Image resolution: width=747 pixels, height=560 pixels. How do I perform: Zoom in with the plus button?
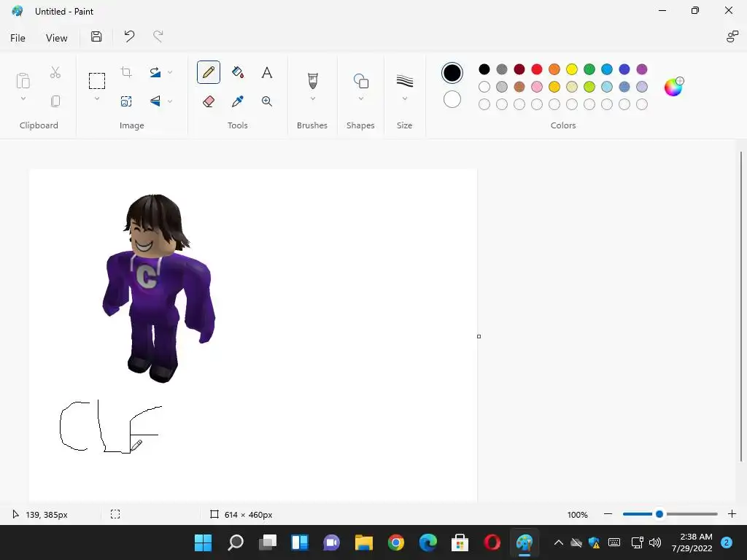click(732, 514)
